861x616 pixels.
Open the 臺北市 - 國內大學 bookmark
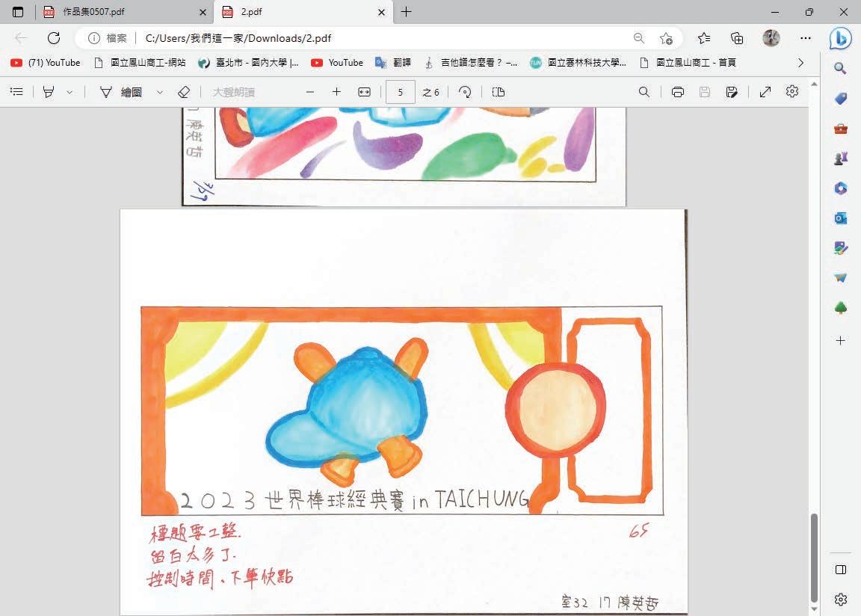pyautogui.click(x=248, y=63)
